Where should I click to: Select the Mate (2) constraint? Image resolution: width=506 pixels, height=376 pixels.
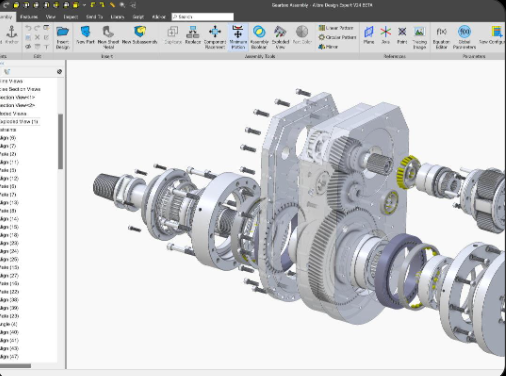[8, 154]
